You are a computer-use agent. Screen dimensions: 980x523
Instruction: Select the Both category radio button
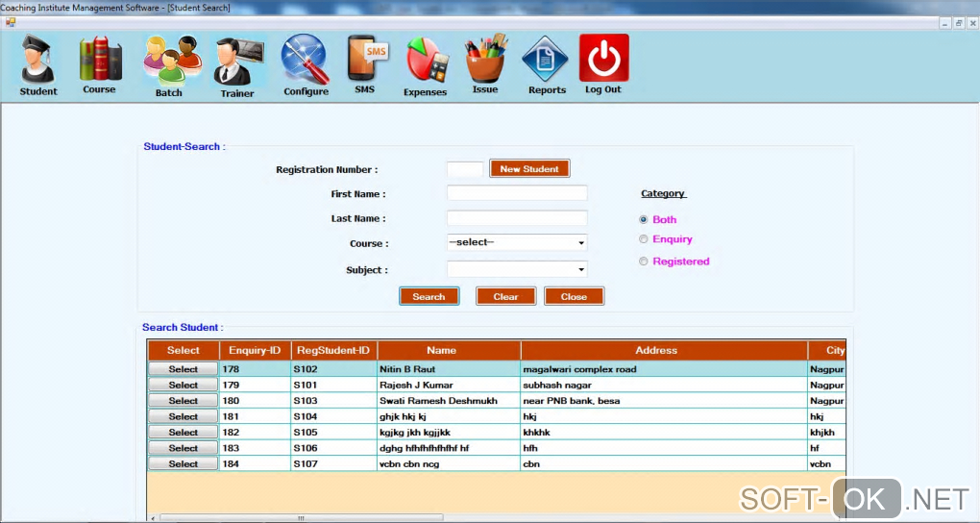click(x=643, y=219)
